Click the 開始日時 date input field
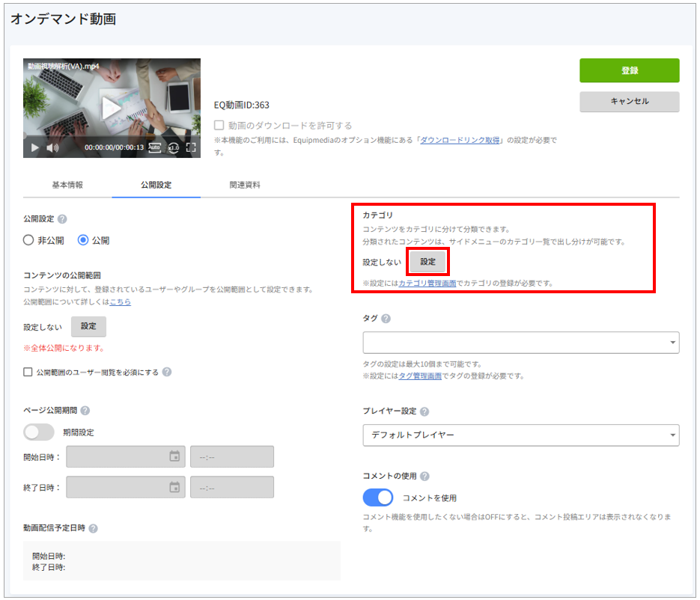Screen dimensions: 700x600 [x=126, y=457]
